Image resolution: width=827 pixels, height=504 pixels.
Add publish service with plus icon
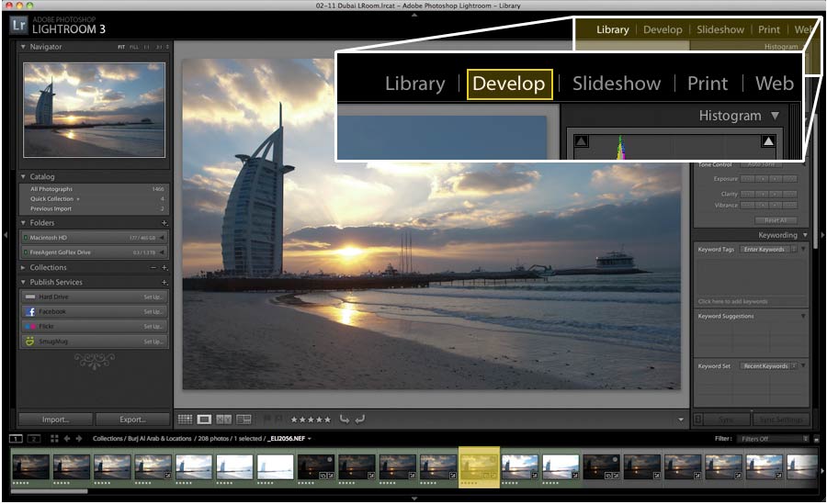[164, 283]
